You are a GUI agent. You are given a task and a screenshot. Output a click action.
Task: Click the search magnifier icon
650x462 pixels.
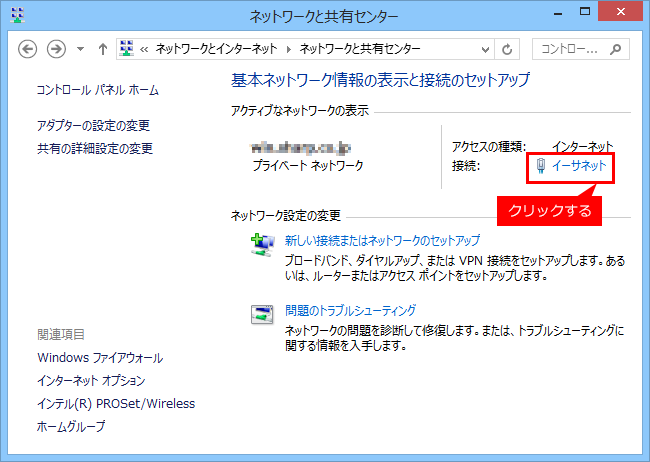pos(616,49)
